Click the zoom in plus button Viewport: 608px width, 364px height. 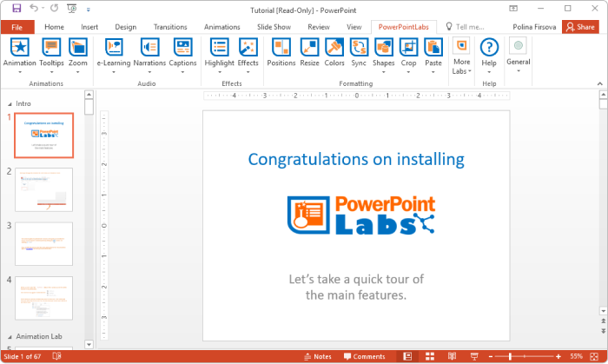point(558,356)
